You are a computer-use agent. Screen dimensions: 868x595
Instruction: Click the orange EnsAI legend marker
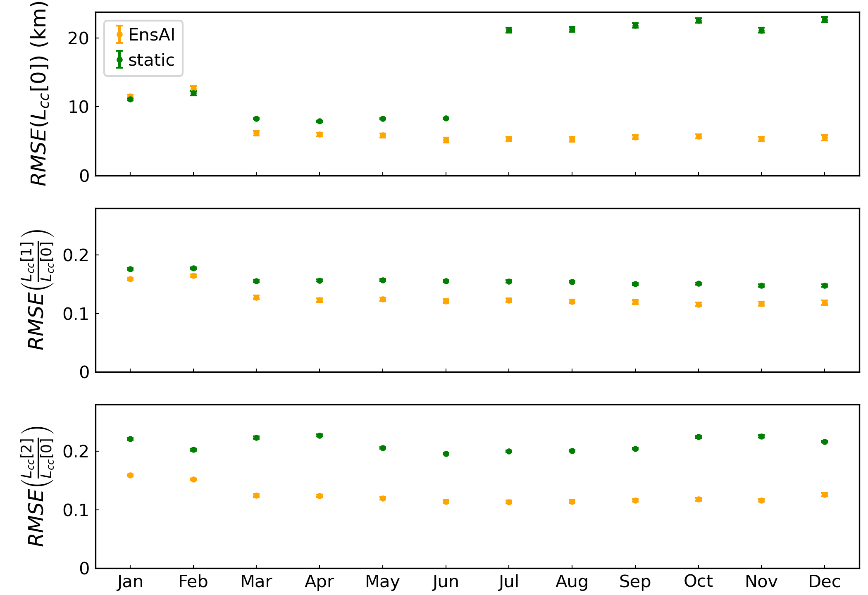[x=119, y=34]
